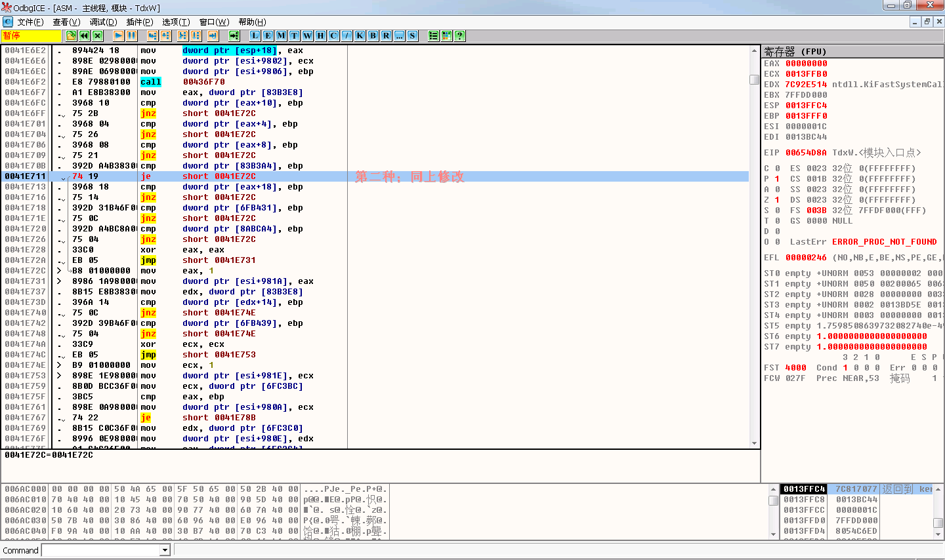Show References with the R button

coord(387,35)
